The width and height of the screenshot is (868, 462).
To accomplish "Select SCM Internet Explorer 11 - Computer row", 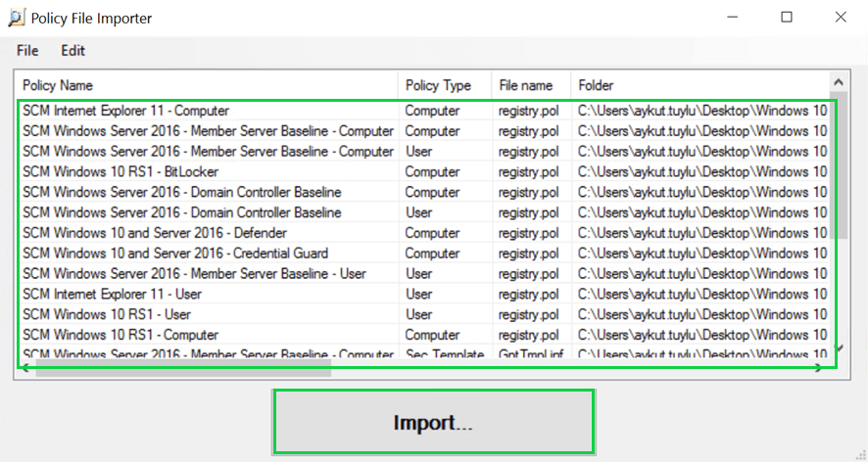I will coord(125,111).
